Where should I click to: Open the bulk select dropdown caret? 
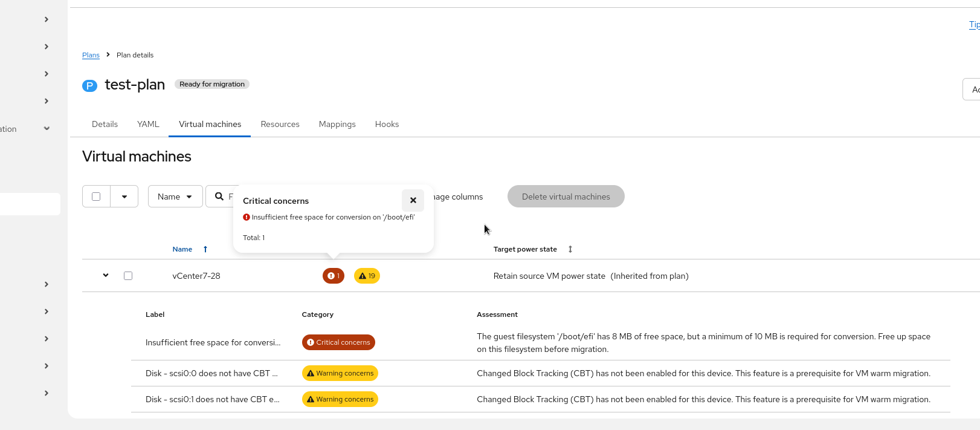(x=124, y=197)
